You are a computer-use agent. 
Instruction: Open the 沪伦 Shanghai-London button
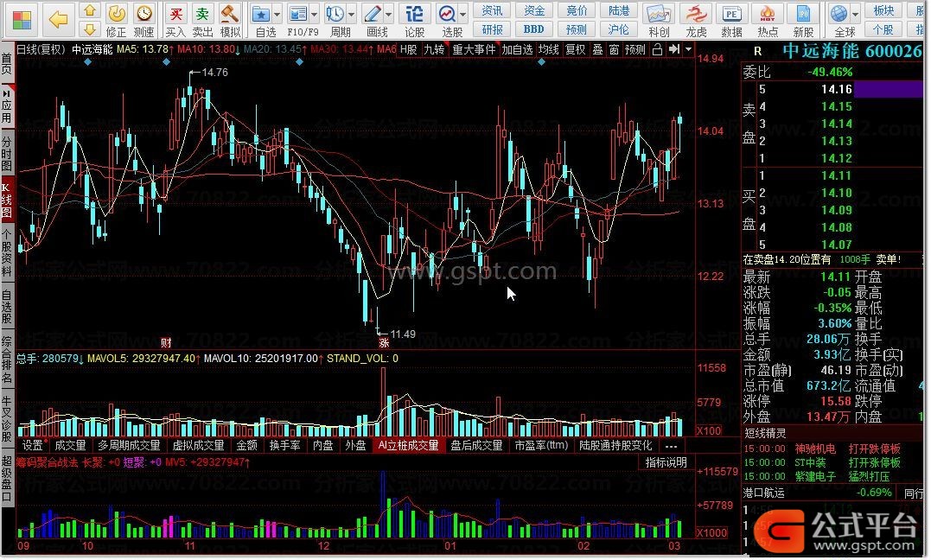[x=619, y=29]
